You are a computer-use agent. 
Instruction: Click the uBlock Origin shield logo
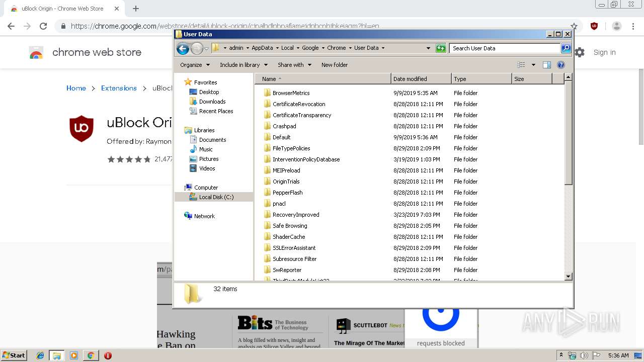point(82,129)
